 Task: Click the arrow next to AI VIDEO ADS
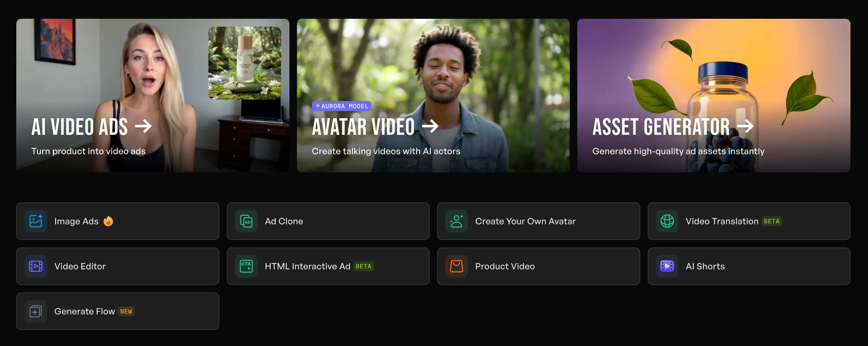(x=143, y=127)
